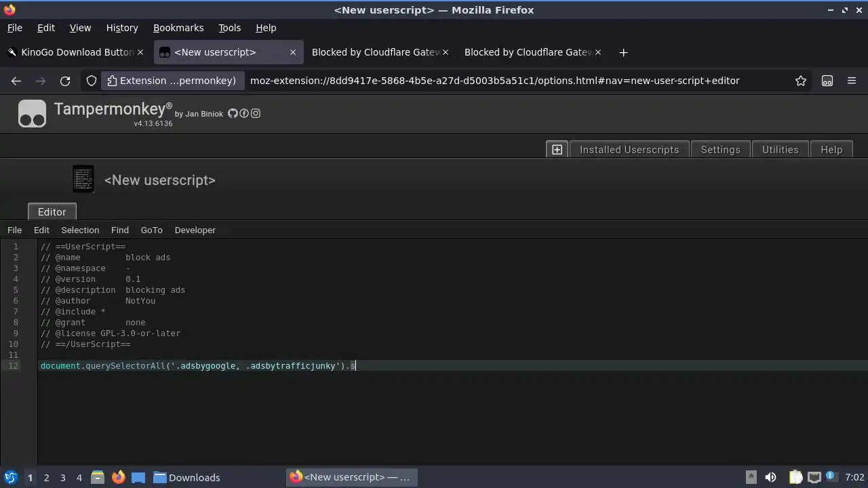Open Firefox View menu
The height and width of the screenshot is (488, 868).
pos(80,28)
